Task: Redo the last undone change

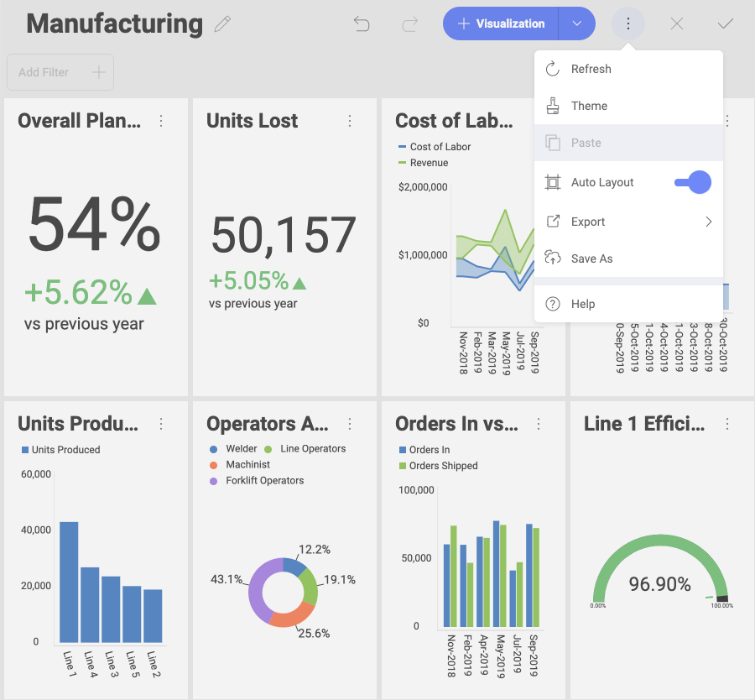Action: coord(409,24)
